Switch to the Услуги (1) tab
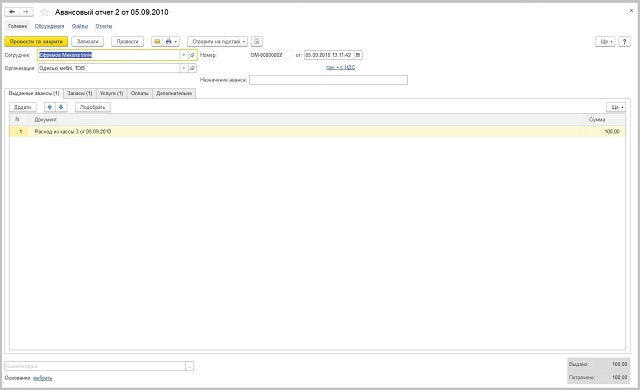This screenshot has width=640, height=390. coord(111,93)
